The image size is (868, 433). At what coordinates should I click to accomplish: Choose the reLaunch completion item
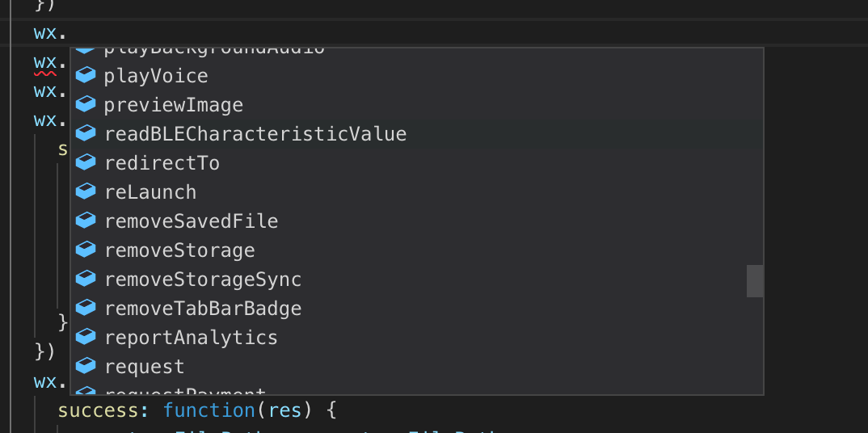[150, 192]
